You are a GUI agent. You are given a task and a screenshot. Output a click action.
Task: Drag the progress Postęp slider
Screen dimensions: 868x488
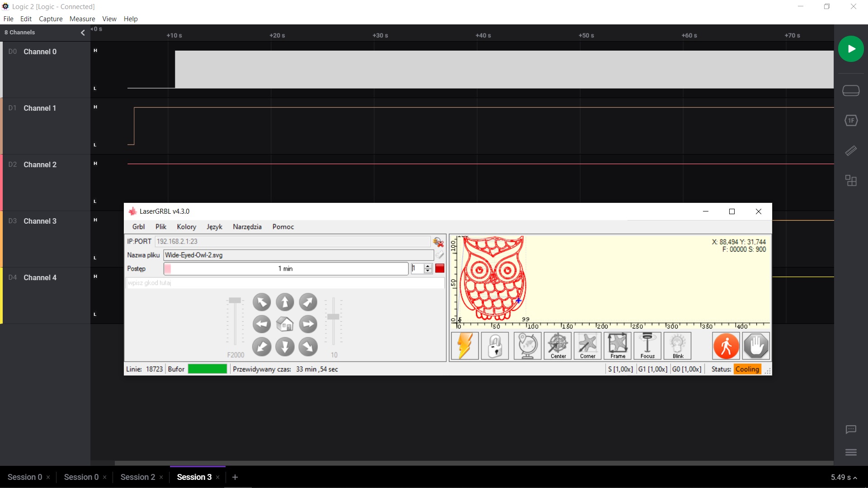pyautogui.click(x=168, y=268)
